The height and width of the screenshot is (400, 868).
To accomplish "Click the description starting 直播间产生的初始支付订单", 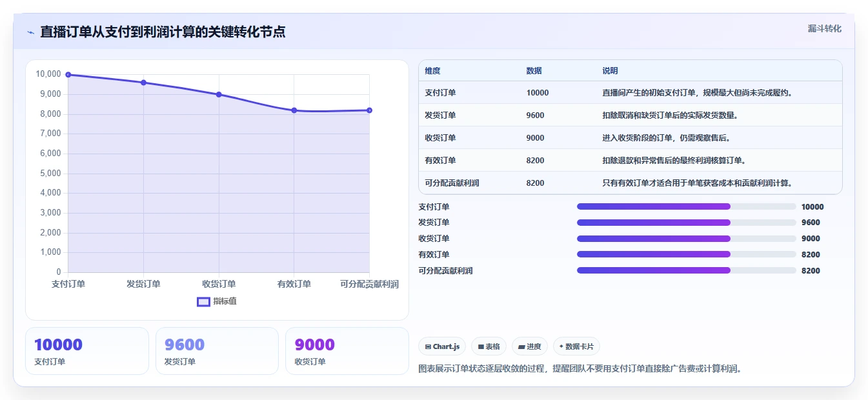I will click(x=698, y=93).
